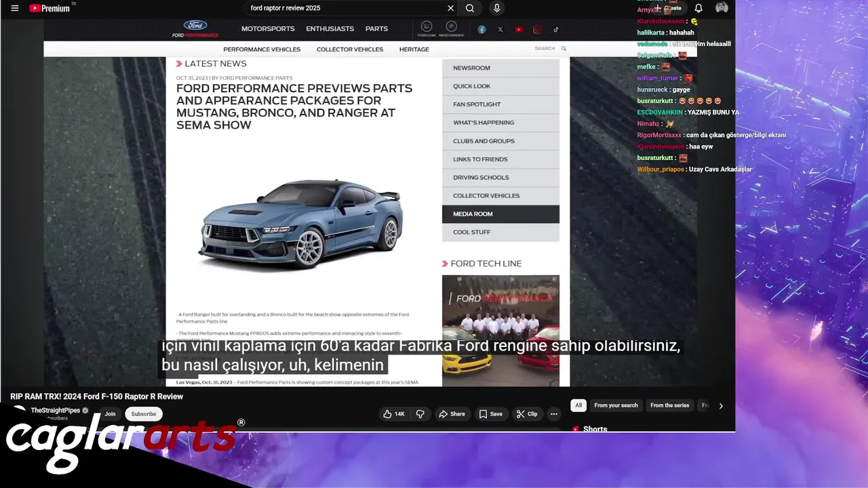Open Ford Performance TikTok icon

(x=556, y=29)
